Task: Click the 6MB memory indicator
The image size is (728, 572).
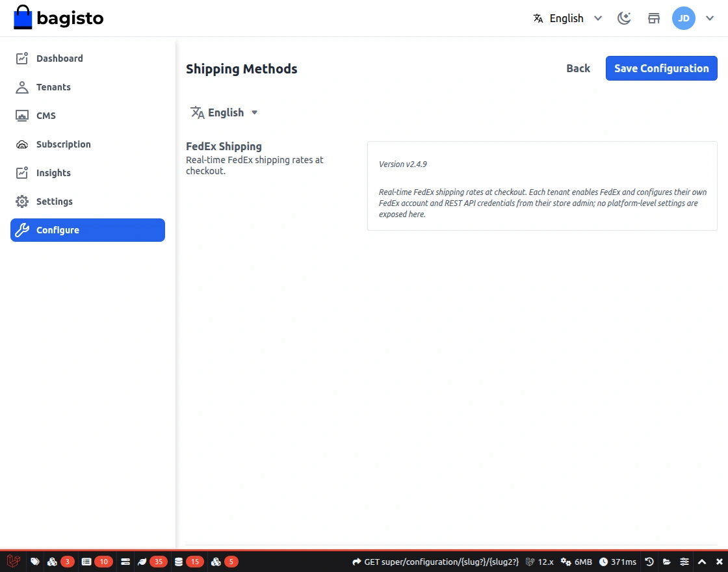Action: 576,562
